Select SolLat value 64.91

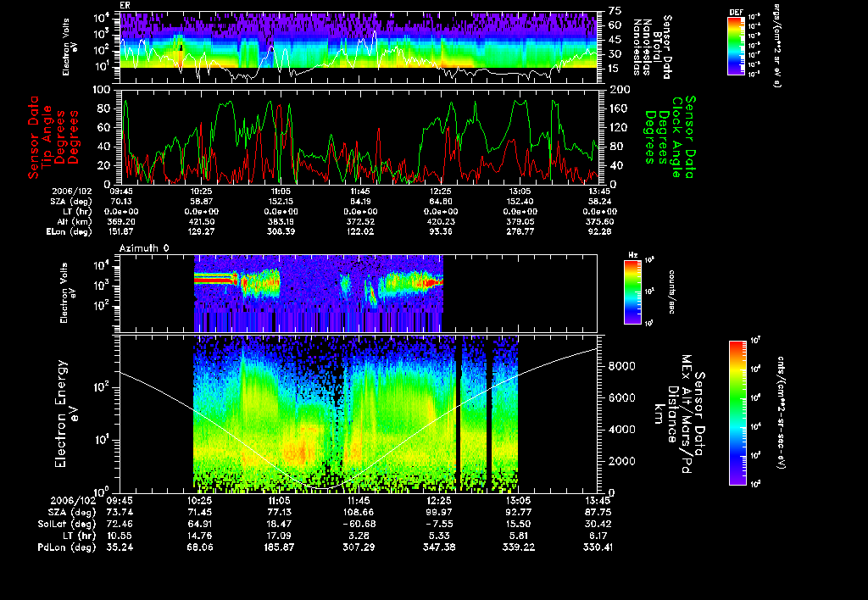point(199,524)
